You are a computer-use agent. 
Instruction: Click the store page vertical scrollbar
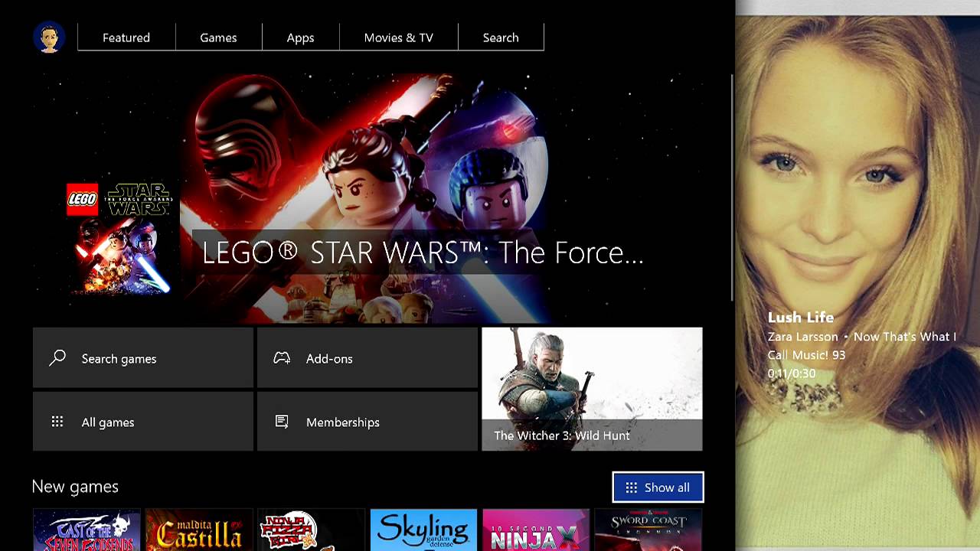[x=732, y=187]
